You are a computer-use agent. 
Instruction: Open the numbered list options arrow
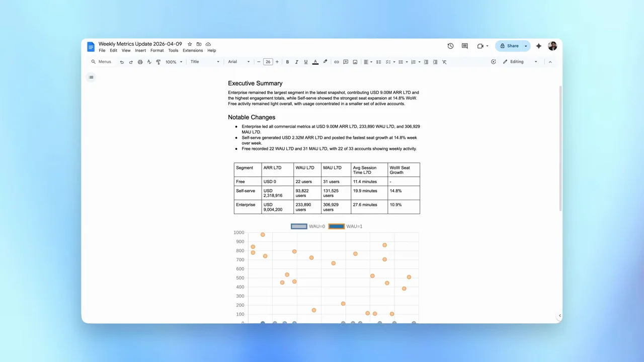[419, 62]
